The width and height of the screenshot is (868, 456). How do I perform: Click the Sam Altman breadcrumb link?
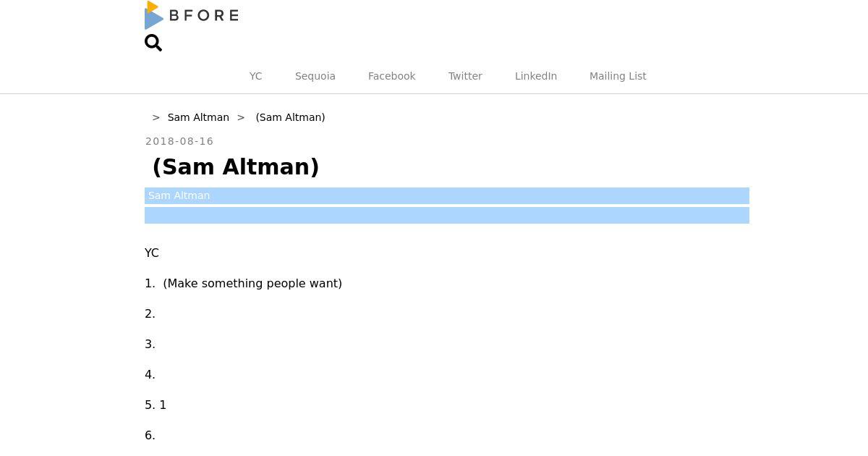click(x=198, y=117)
